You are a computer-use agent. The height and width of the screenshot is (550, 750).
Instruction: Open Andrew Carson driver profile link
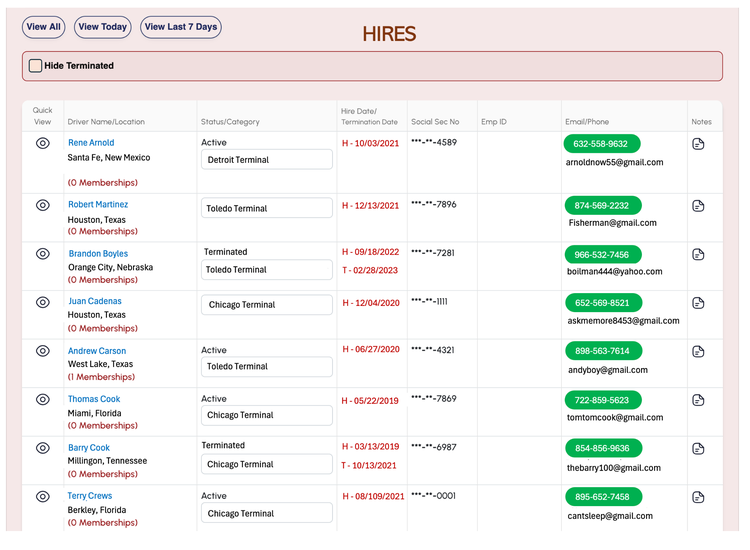[97, 351]
